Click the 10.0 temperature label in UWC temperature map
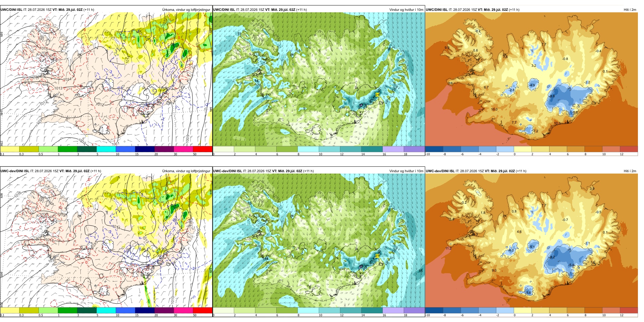644x322 pixels. pos(494,109)
